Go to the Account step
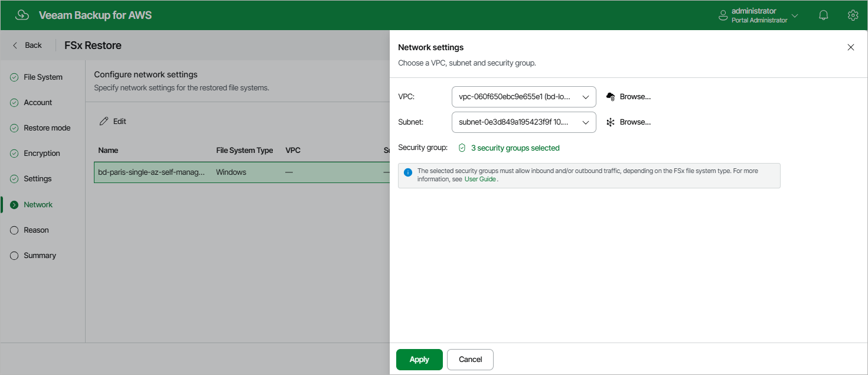 point(38,103)
